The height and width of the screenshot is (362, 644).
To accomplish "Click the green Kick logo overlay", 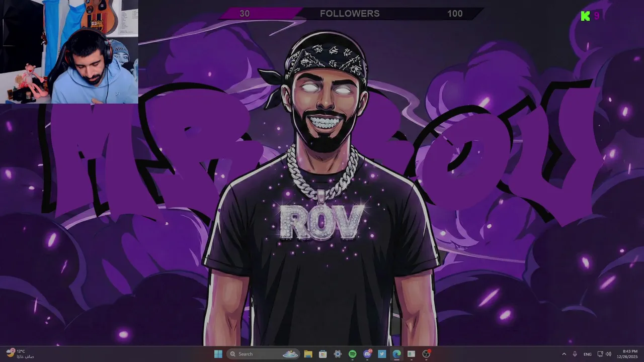I will click(x=586, y=16).
